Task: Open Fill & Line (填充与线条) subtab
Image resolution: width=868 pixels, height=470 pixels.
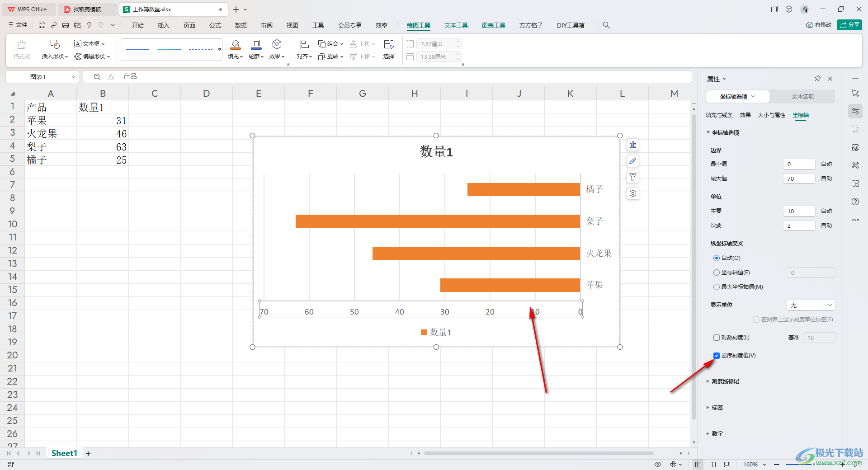Action: [x=719, y=115]
